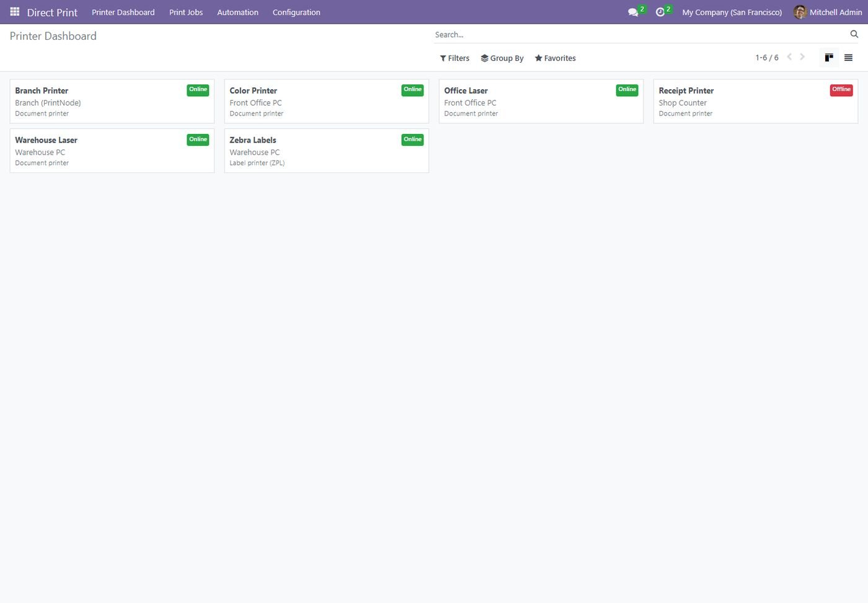The height and width of the screenshot is (603, 868).
Task: Open the conversations chat bubble icon
Action: point(633,12)
